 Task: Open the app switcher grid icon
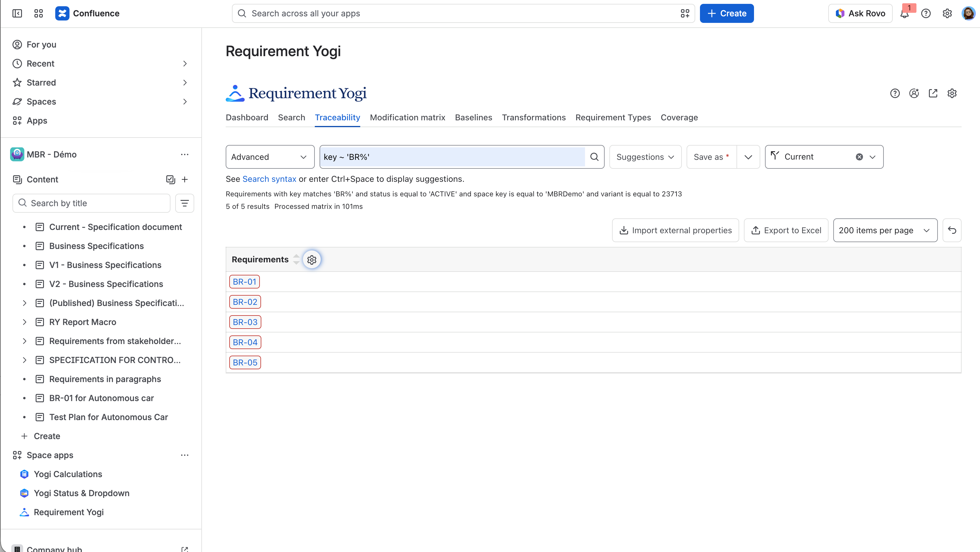(x=38, y=13)
